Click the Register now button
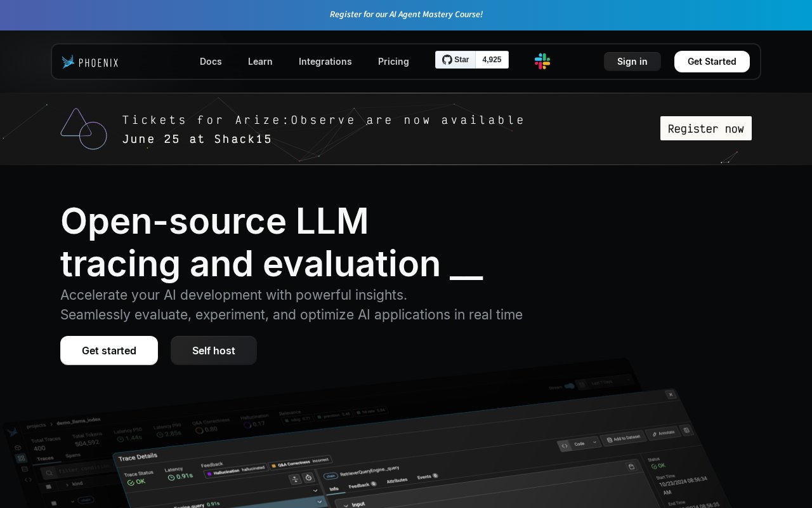 706,128
